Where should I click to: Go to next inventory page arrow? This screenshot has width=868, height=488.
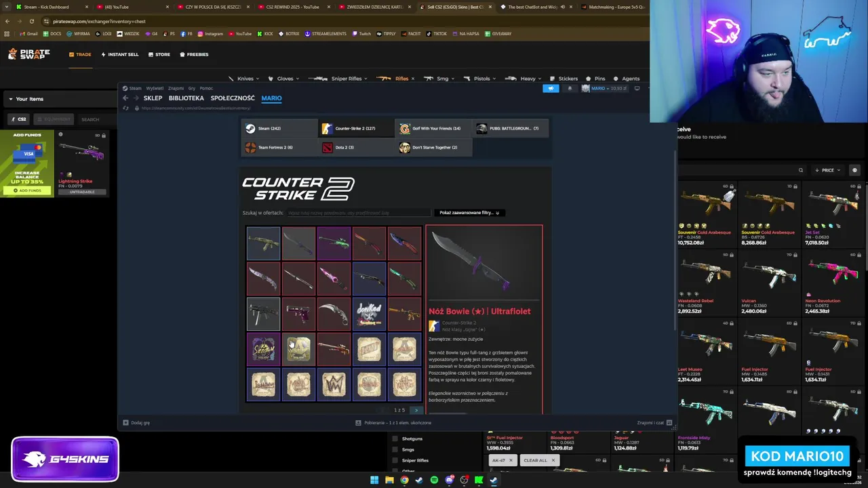point(416,410)
